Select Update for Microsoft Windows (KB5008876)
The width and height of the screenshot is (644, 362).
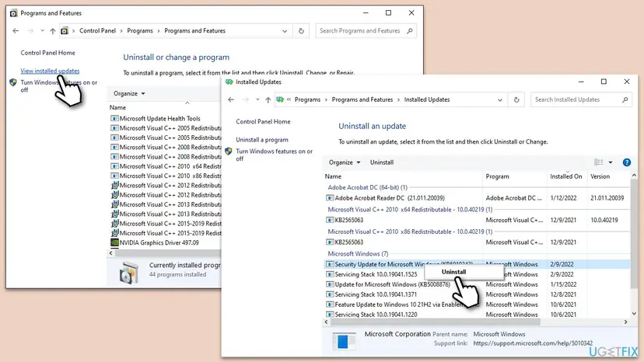pyautogui.click(x=477, y=284)
